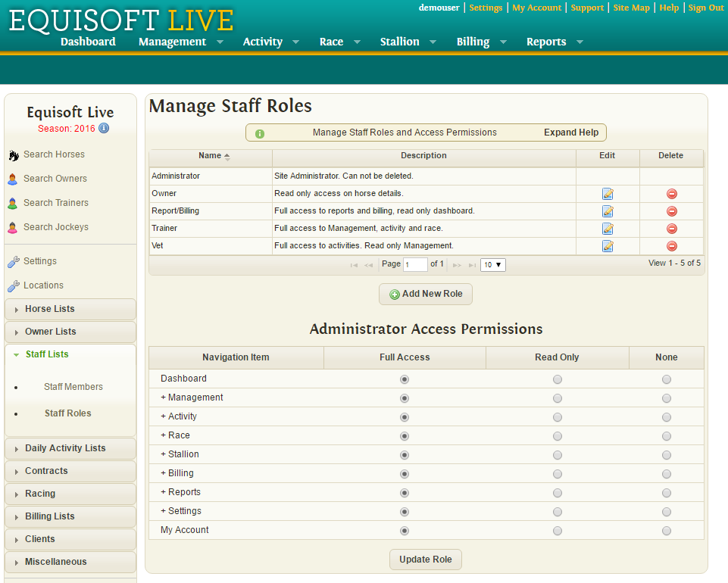Viewport: 728px width, 583px height.
Task: Edit the Trainer role
Action: point(608,229)
